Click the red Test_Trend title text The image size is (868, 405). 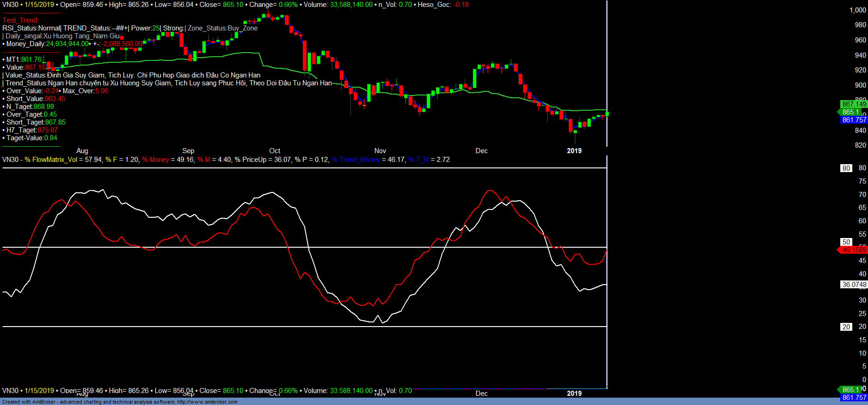(20, 20)
